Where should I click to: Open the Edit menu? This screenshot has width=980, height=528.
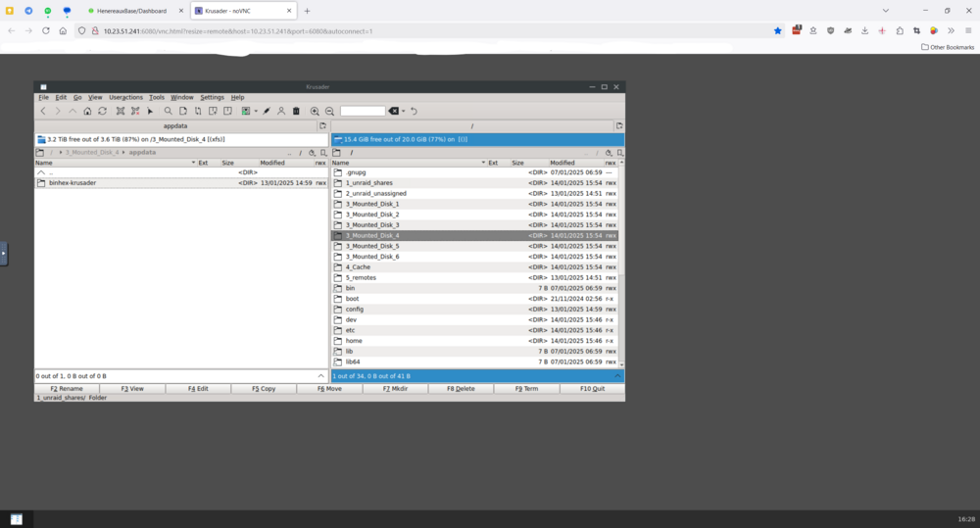tap(61, 98)
